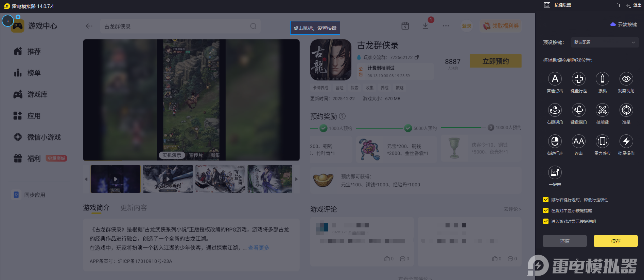The width and height of the screenshot is (644, 280).
Task: Click the 立即预约 button
Action: (x=495, y=61)
